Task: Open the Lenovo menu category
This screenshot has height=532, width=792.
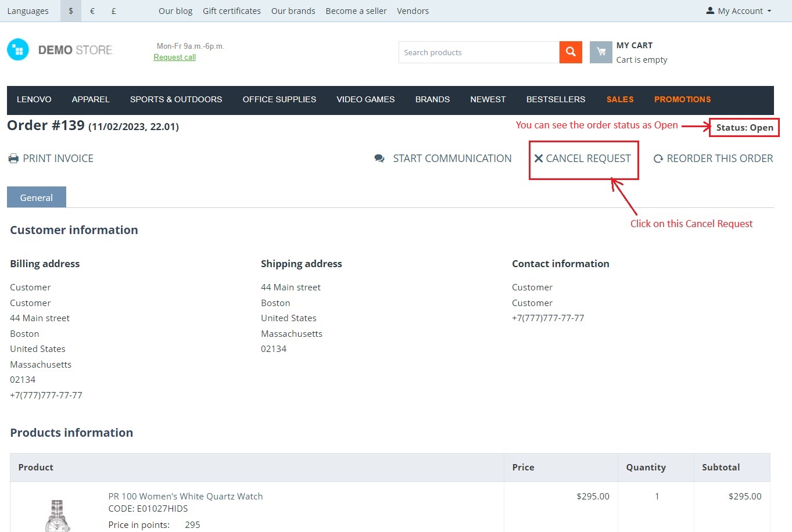Action: [x=34, y=99]
